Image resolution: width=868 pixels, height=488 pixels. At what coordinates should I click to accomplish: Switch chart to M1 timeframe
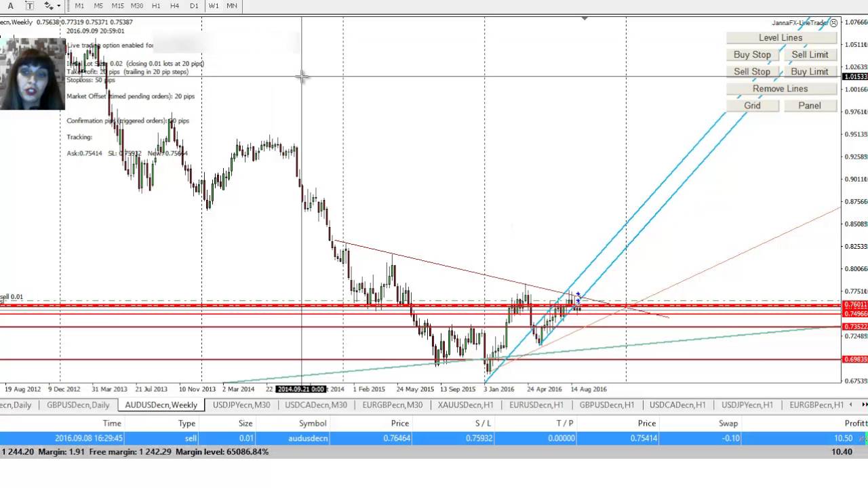pos(79,5)
